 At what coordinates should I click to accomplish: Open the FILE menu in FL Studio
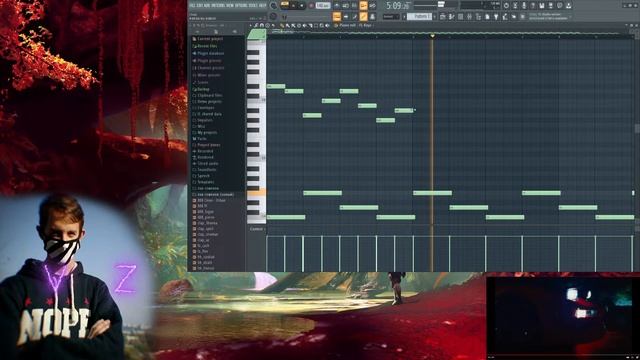(193, 5)
